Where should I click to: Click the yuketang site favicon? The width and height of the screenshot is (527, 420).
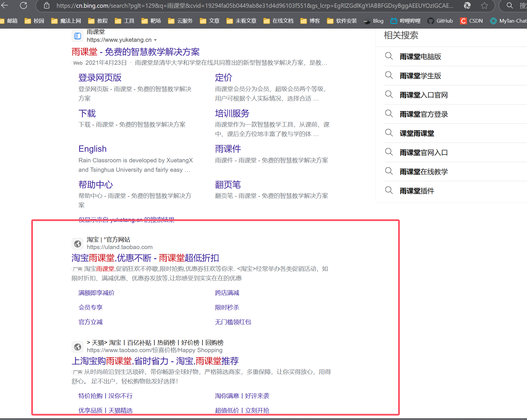(77, 36)
